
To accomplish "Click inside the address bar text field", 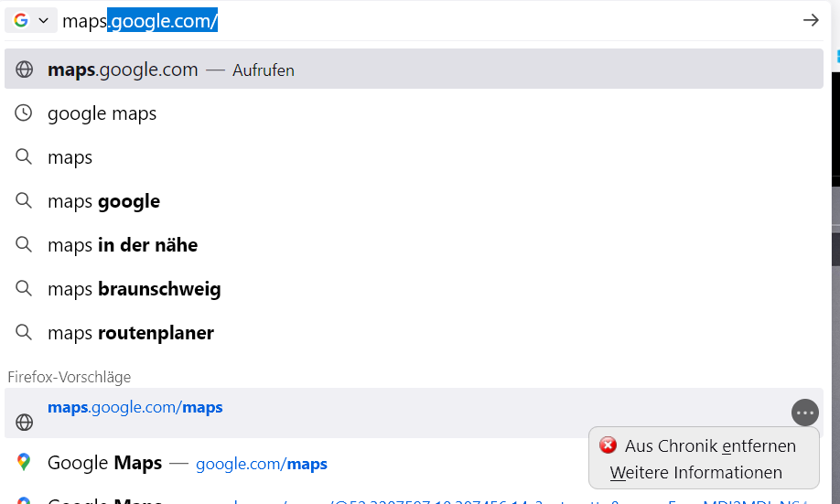I will (x=458, y=20).
